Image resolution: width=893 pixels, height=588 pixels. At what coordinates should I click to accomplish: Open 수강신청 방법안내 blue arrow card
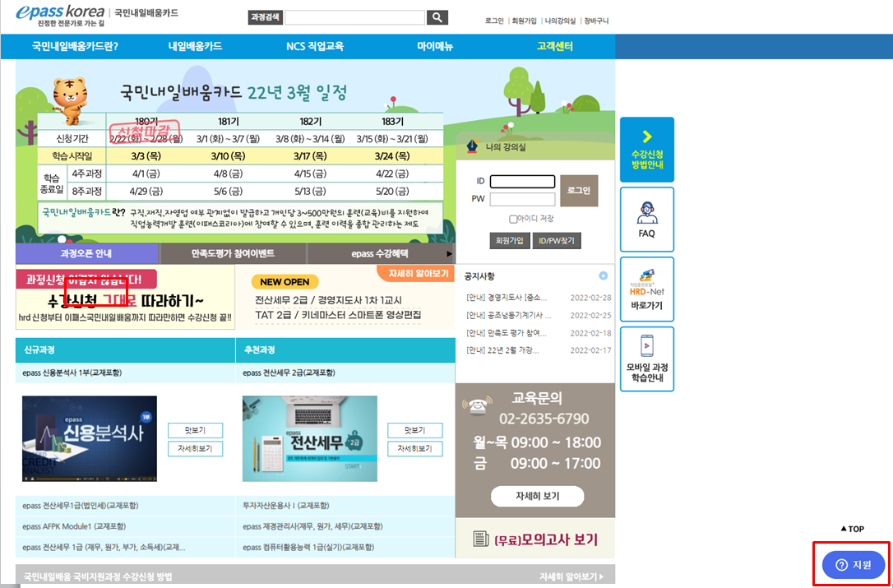pos(646,150)
